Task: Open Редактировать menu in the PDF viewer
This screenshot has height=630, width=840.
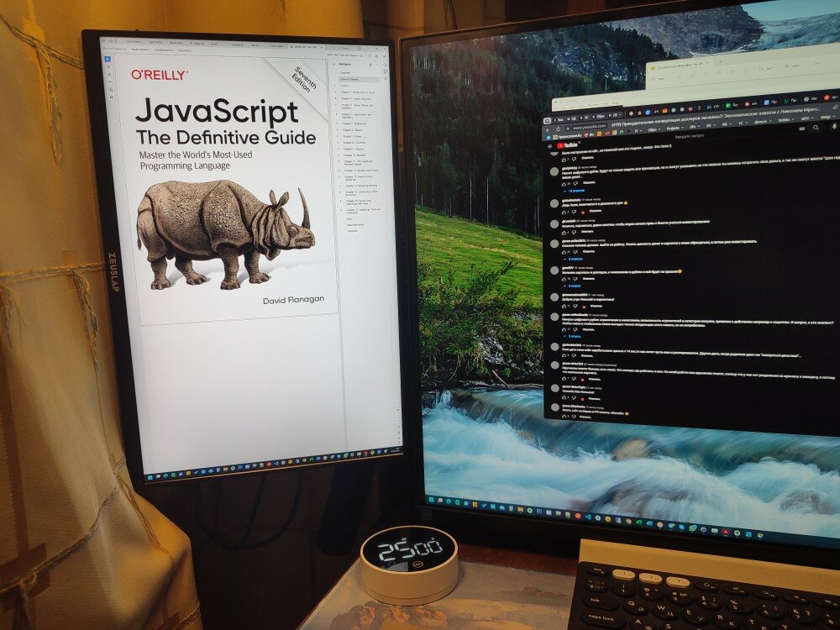Action: click(x=140, y=50)
